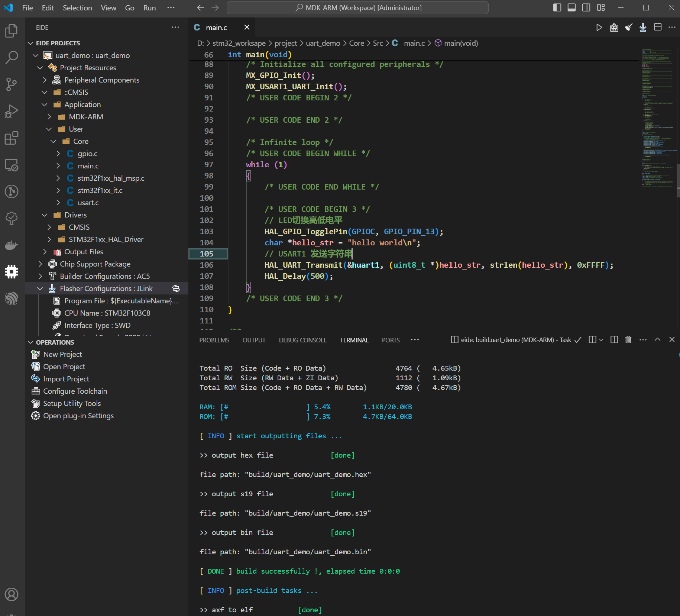Switch flasher type icon next to JLink
The image size is (680, 616).
(176, 288)
